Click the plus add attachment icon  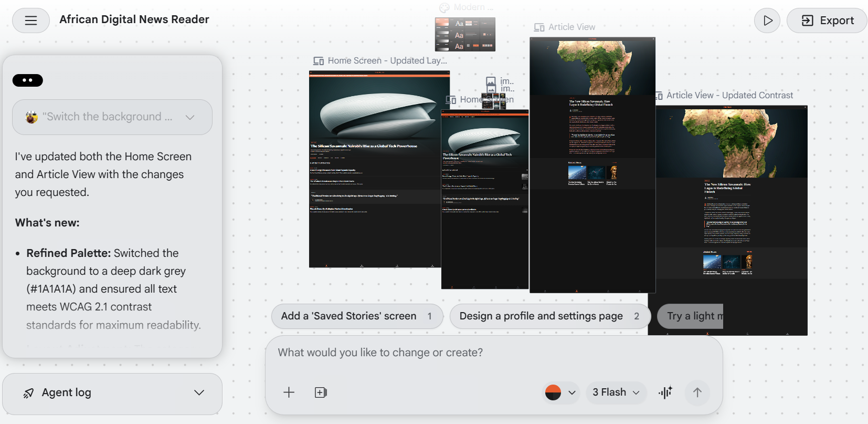pos(289,392)
